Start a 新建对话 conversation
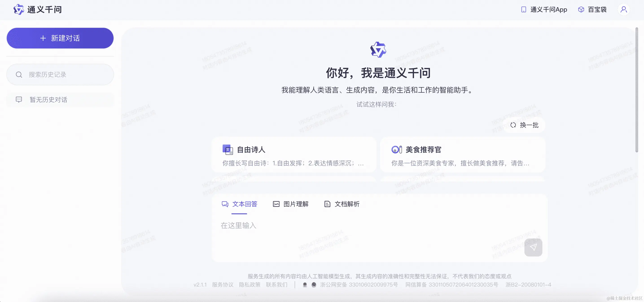This screenshot has width=644, height=302. (60, 38)
